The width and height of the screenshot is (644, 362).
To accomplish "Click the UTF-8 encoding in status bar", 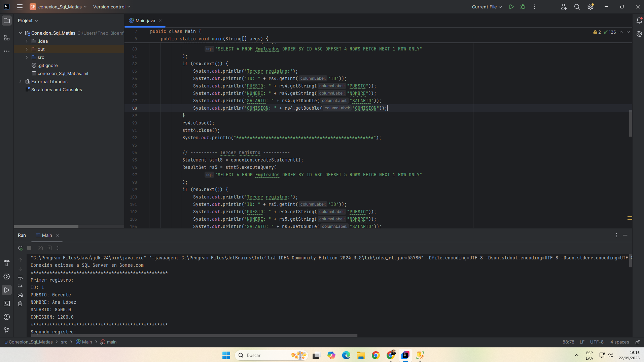I will 597,342.
